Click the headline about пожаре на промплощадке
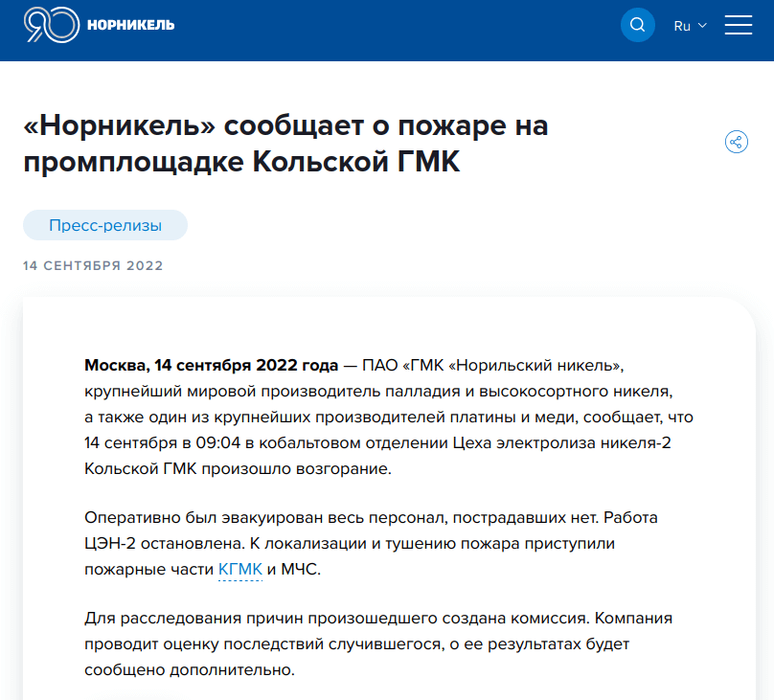Viewport: 774px width, 700px height. pos(285,143)
